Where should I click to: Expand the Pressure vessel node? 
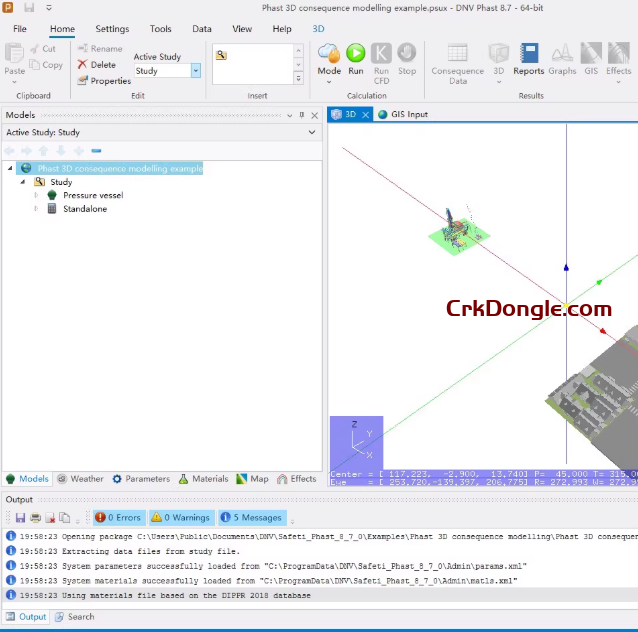(x=36, y=195)
